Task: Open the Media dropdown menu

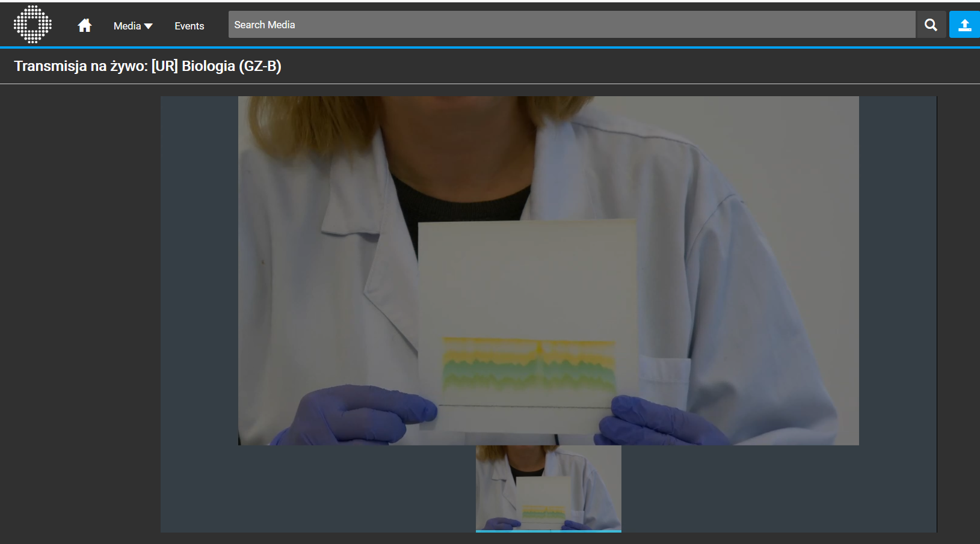Action: [x=133, y=26]
